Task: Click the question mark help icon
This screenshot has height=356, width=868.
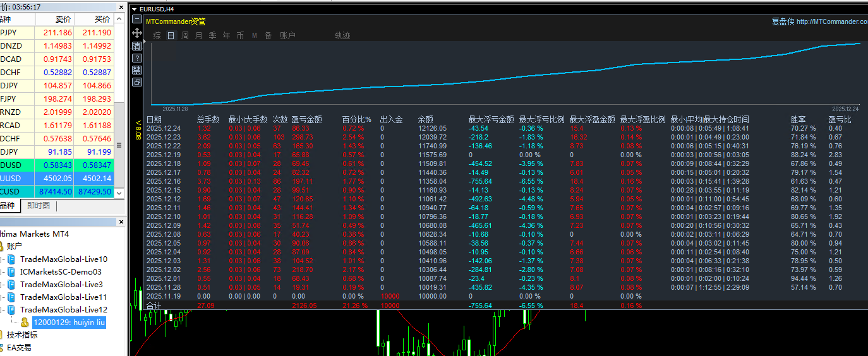Action: point(137,58)
